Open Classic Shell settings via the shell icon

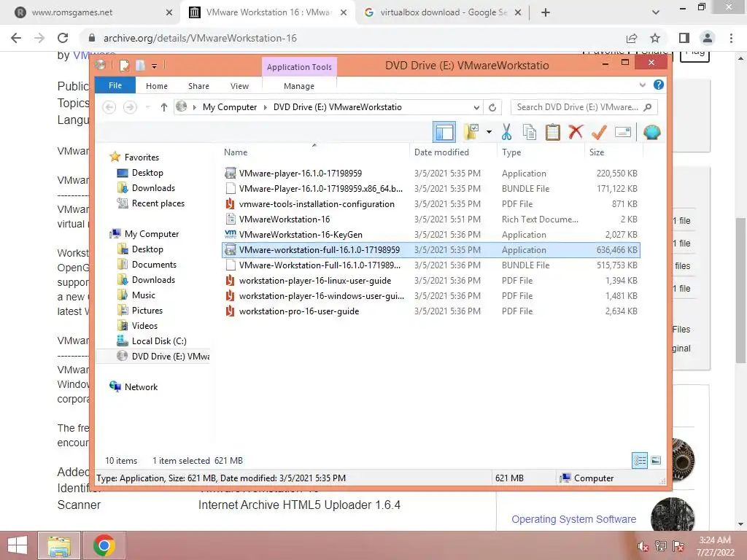click(x=651, y=132)
